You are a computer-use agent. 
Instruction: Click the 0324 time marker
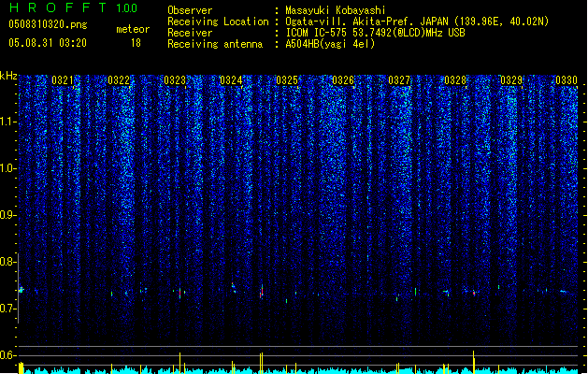[x=231, y=80]
